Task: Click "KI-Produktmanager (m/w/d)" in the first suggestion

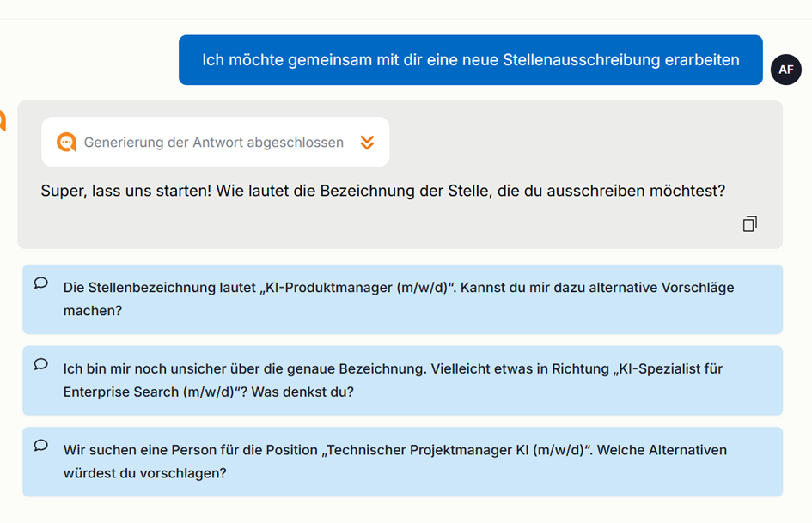Action: coord(357,288)
